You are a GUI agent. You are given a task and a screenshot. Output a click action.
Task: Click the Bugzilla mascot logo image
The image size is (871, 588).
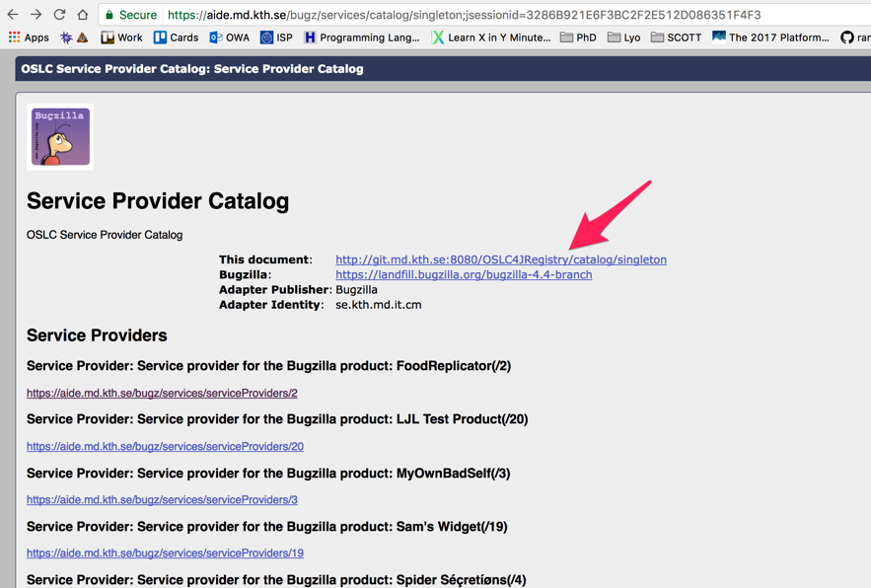click(x=60, y=137)
